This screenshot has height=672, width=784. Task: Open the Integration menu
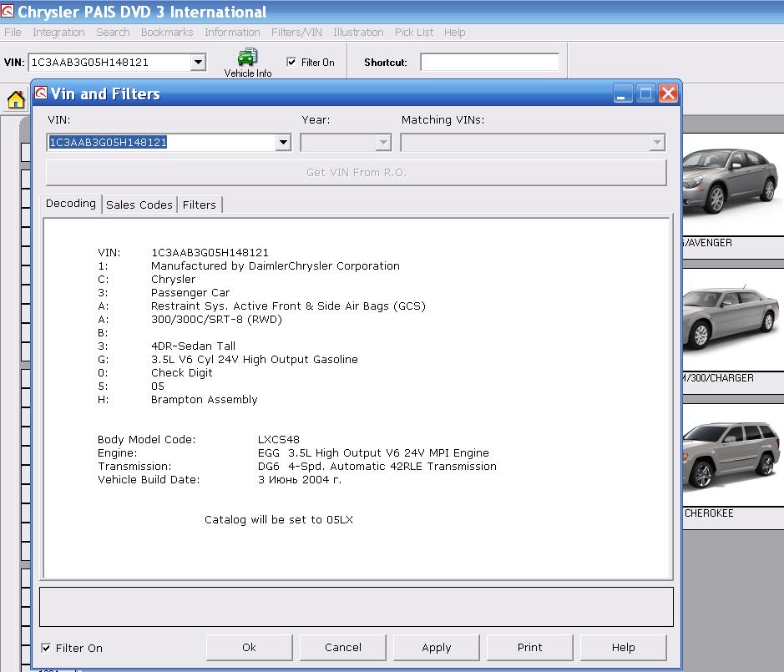pyautogui.click(x=58, y=32)
